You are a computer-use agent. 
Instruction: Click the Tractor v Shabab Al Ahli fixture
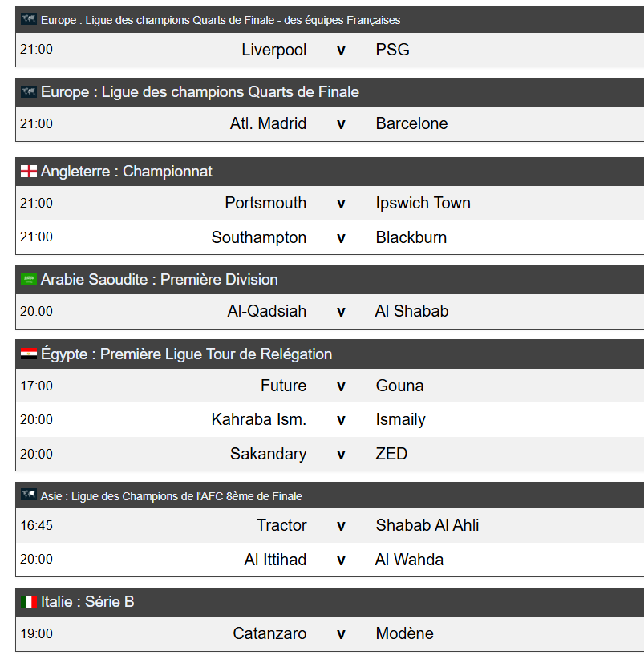340,525
